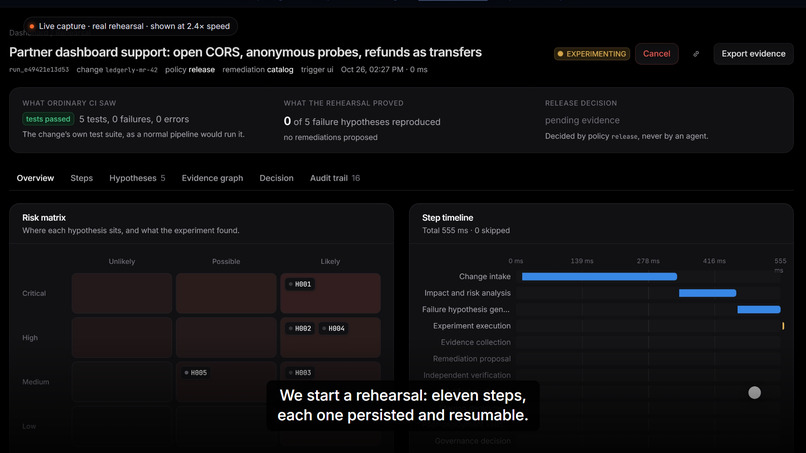Image resolution: width=806 pixels, height=453 pixels.
Task: Switch to the Evidence graph tab
Action: 212,178
